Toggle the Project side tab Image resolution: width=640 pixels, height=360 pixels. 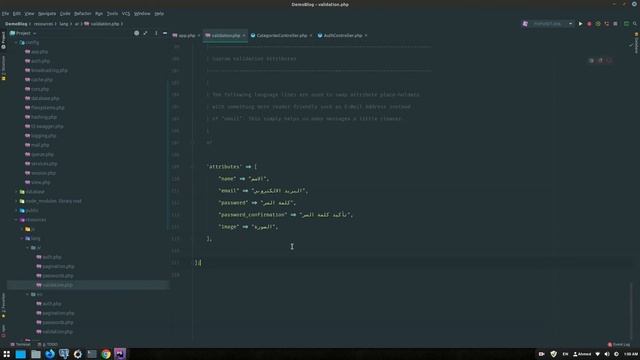point(3,40)
